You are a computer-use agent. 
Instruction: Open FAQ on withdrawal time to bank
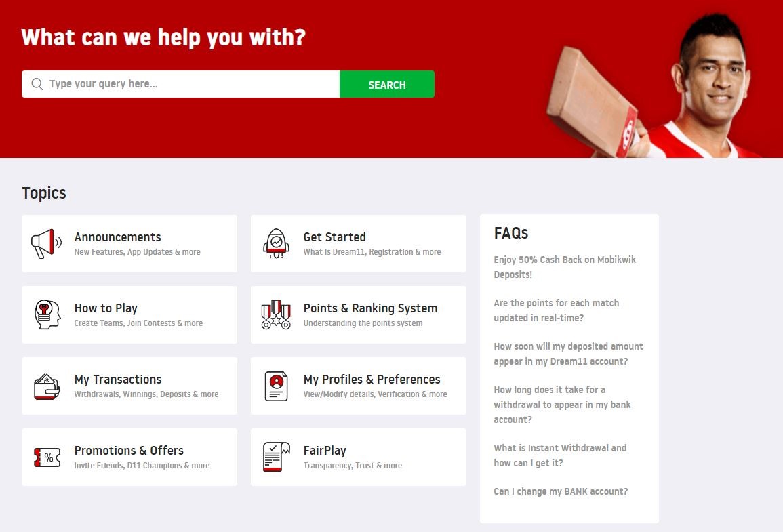coord(562,405)
